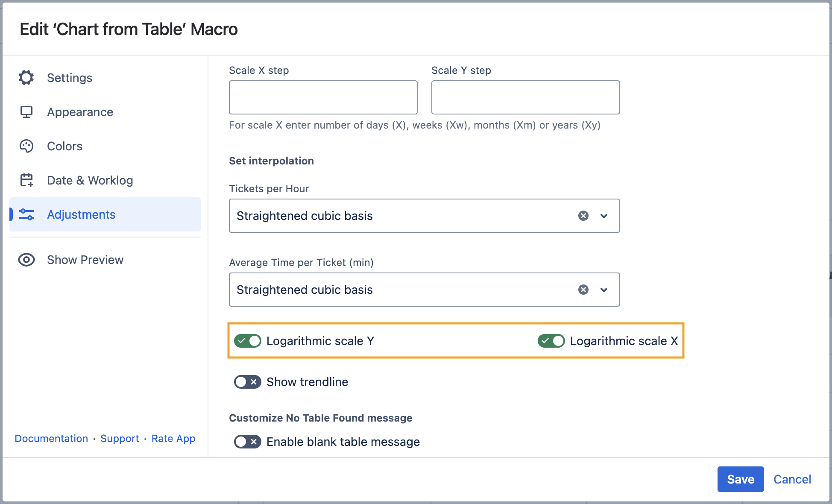832x504 pixels.
Task: Open the Appearance section
Action: pyautogui.click(x=80, y=112)
